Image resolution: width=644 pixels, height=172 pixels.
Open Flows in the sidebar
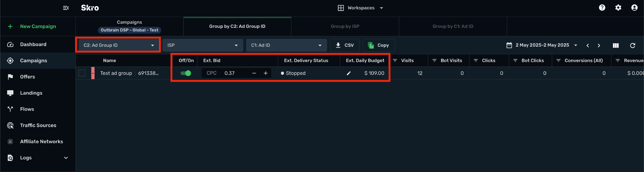coord(38,109)
